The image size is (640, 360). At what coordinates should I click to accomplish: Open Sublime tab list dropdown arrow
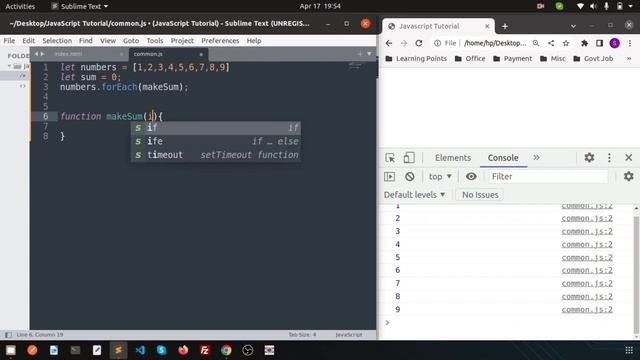point(369,54)
